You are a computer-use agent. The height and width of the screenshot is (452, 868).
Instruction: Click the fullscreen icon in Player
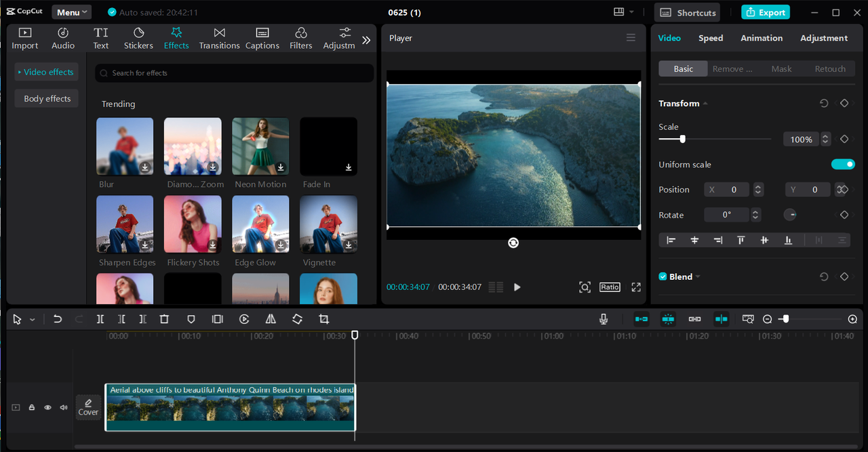click(636, 287)
